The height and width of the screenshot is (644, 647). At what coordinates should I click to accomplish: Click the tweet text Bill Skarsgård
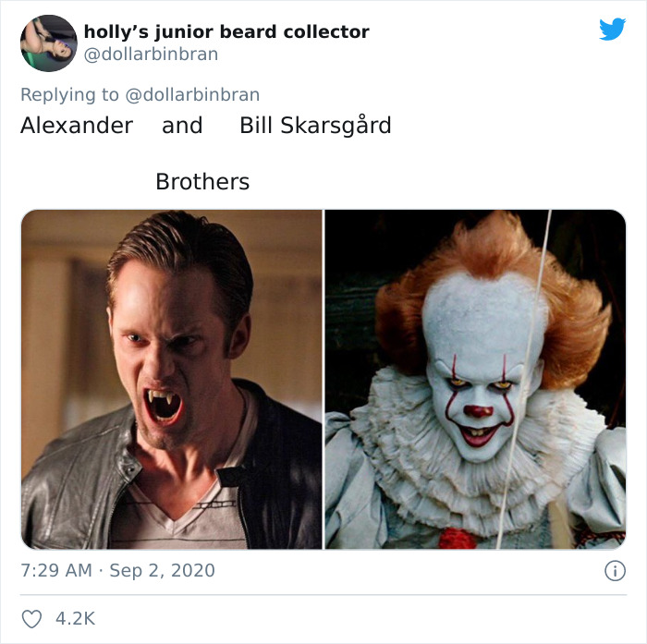[x=316, y=126]
